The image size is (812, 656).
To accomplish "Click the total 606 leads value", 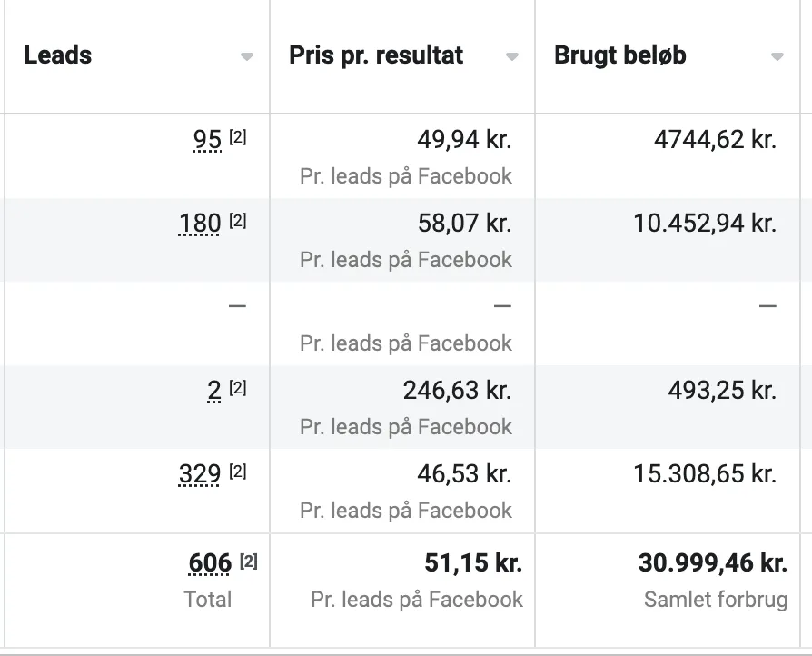I will pos(210,563).
